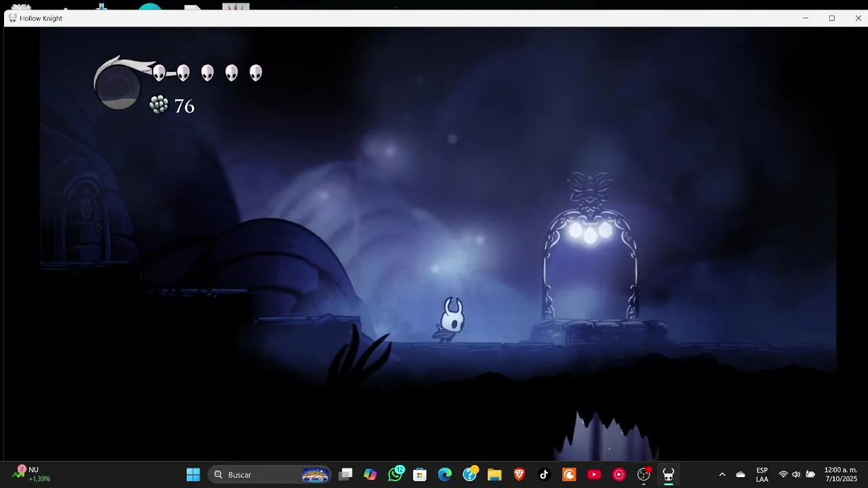The width and height of the screenshot is (868, 488).
Task: Click the Hollow Knight taskbar icon
Action: pos(669,474)
